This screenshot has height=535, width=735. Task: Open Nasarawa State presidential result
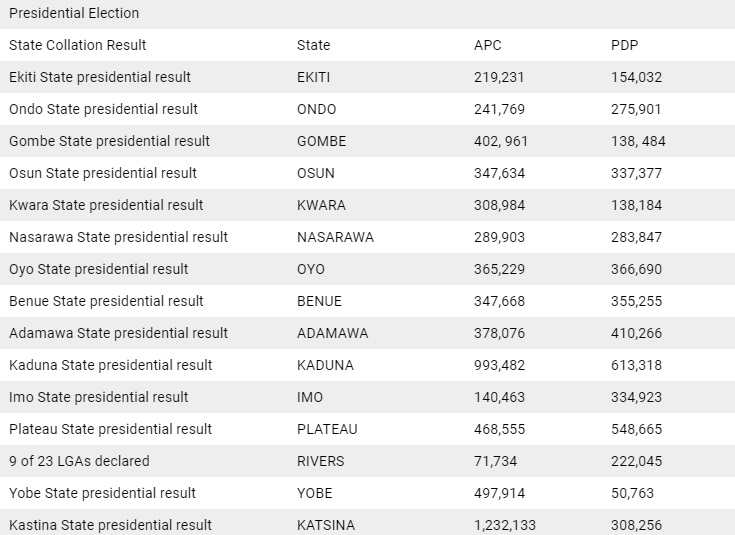coord(119,237)
